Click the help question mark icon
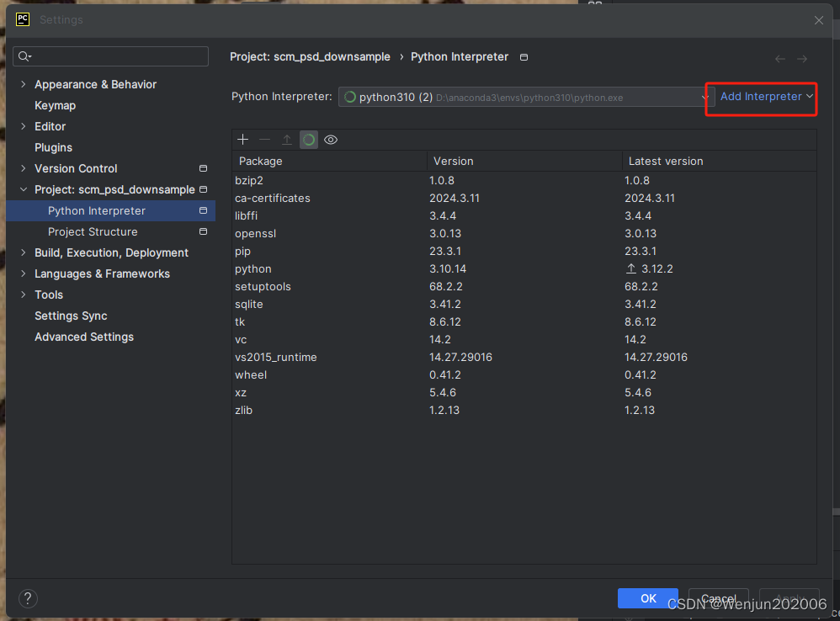 pos(28,598)
